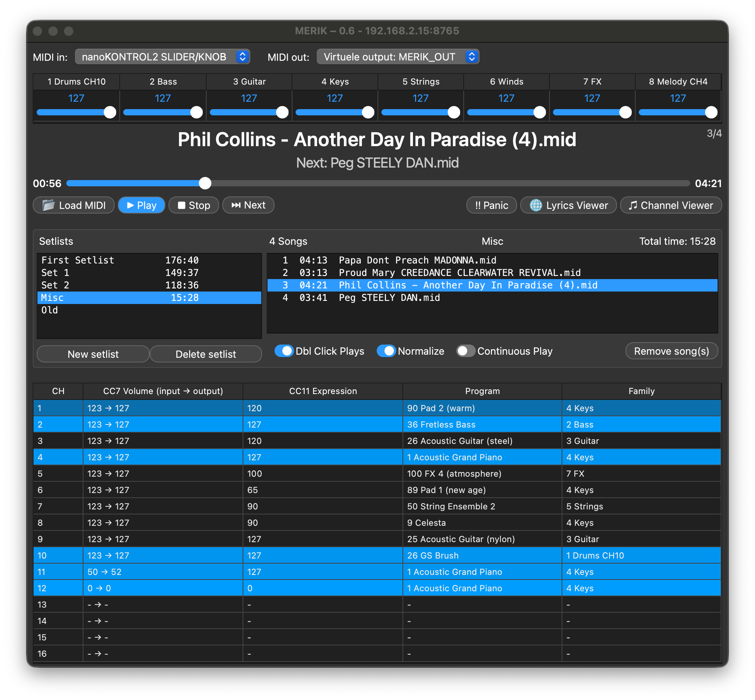The image size is (755, 700).
Task: Enable Continuous Play
Action: tap(465, 351)
